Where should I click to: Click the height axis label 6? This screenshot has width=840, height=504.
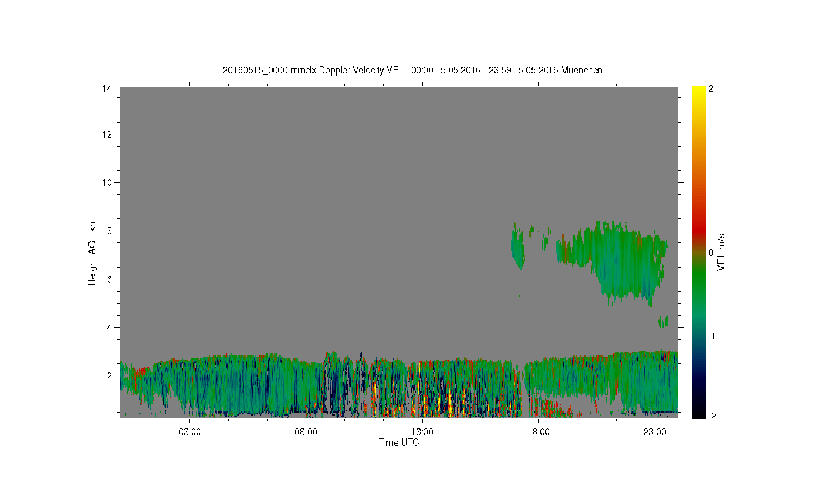point(109,279)
